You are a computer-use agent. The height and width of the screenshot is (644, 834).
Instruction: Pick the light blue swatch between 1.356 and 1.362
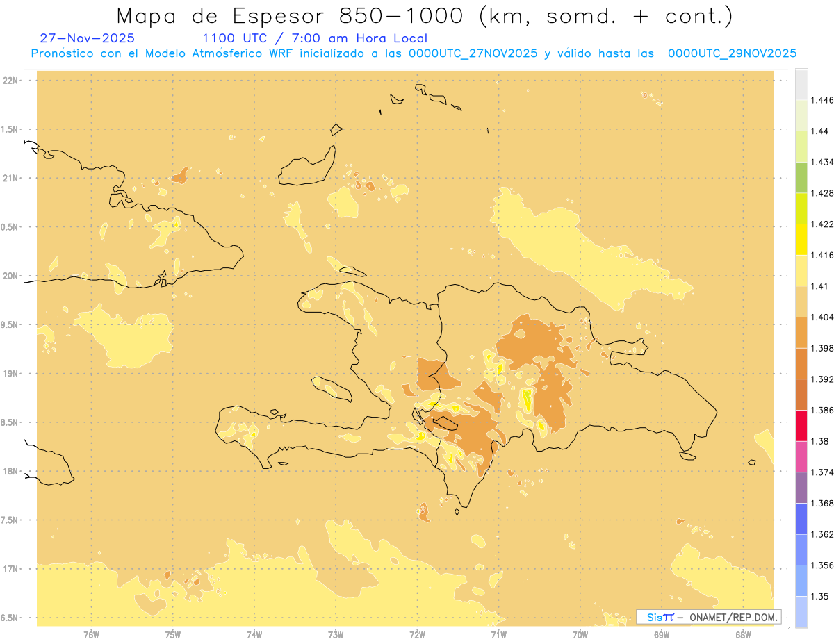pyautogui.click(x=801, y=550)
